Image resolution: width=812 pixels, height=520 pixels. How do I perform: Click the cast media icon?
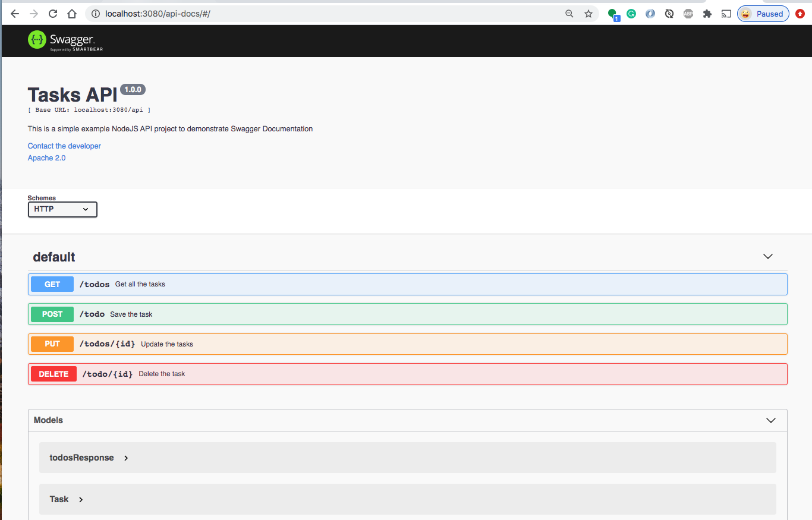[x=726, y=14]
